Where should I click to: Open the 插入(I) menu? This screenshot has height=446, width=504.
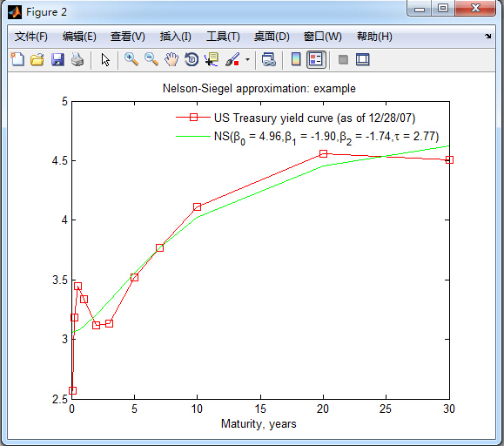pyautogui.click(x=176, y=37)
